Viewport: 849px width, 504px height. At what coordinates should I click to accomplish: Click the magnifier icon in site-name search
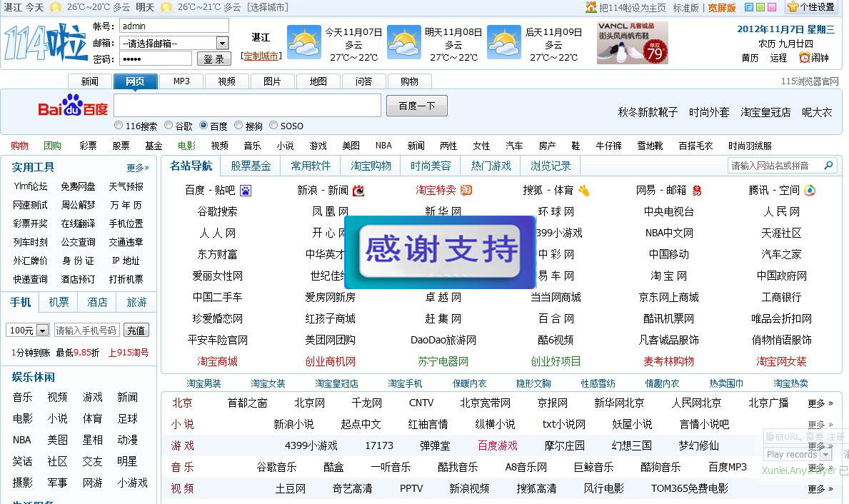[x=828, y=165]
